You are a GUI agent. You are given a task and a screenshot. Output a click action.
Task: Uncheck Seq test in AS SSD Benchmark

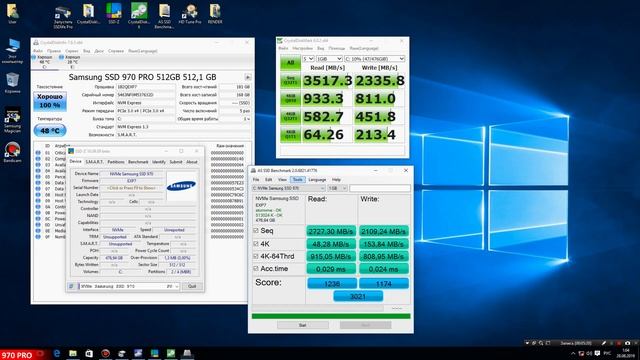pos(256,231)
